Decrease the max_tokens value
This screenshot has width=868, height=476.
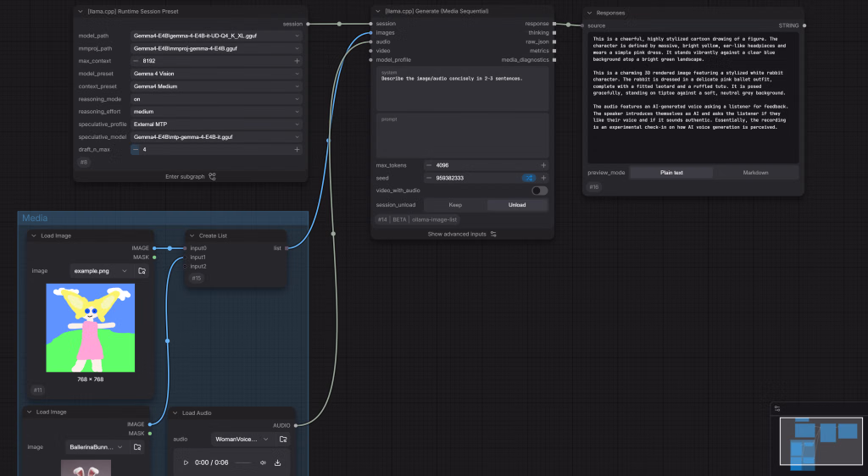(x=428, y=165)
